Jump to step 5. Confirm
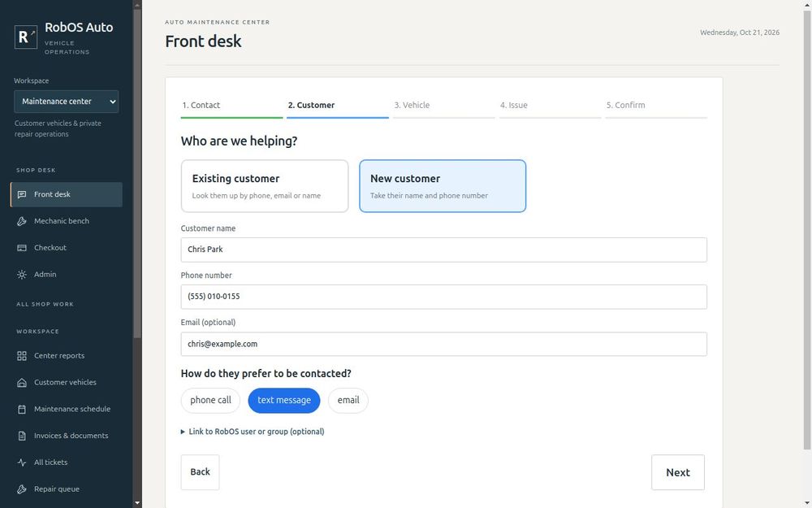Image resolution: width=812 pixels, height=508 pixels. pyautogui.click(x=656, y=106)
